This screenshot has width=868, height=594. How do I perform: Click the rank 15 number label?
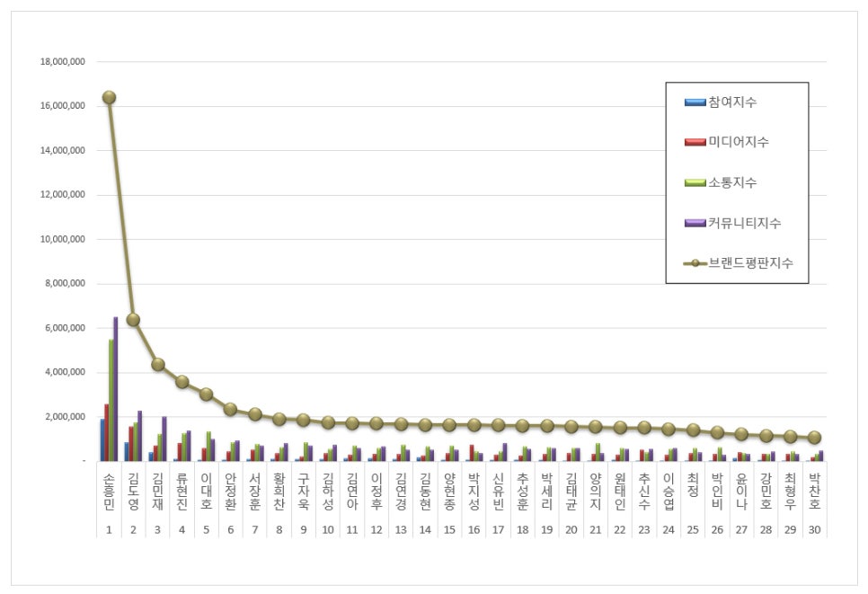tap(449, 530)
